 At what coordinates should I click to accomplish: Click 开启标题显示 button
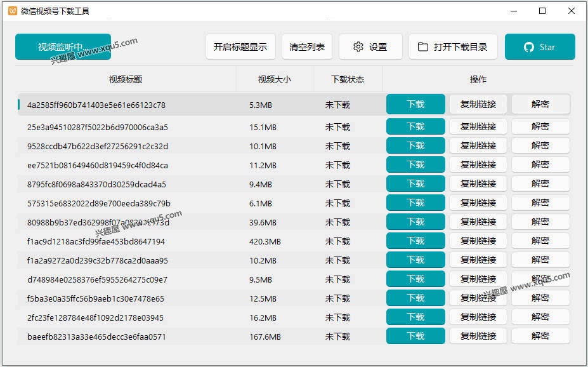click(240, 47)
